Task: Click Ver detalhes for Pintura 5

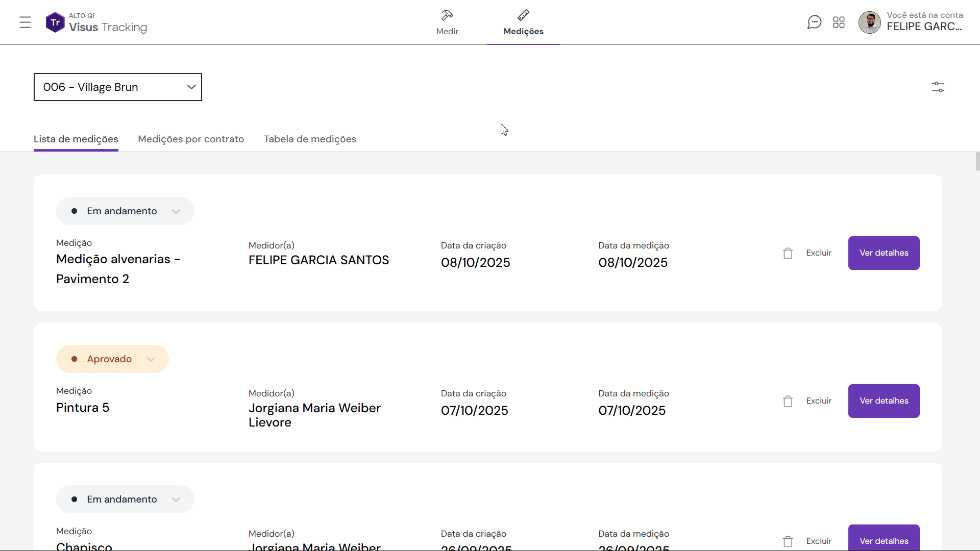Action: pos(884,401)
